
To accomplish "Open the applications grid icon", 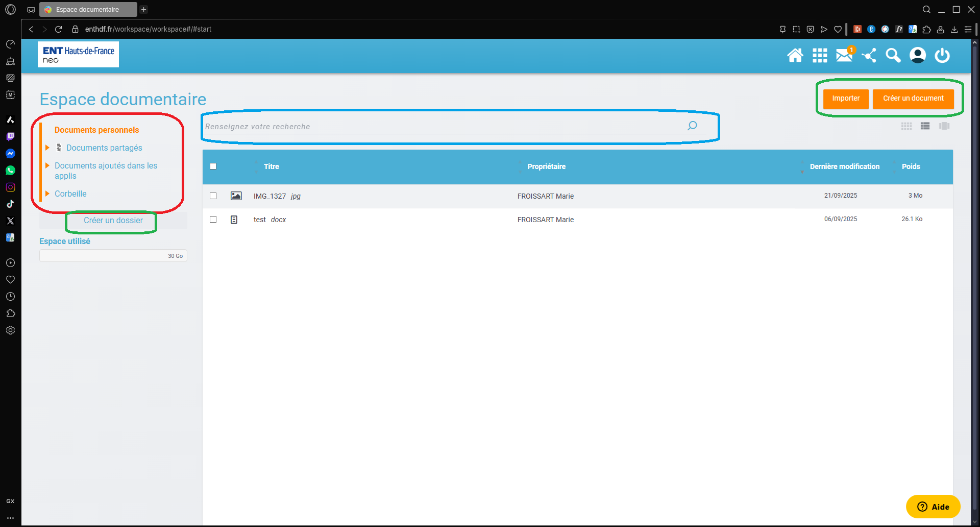I will (820, 55).
